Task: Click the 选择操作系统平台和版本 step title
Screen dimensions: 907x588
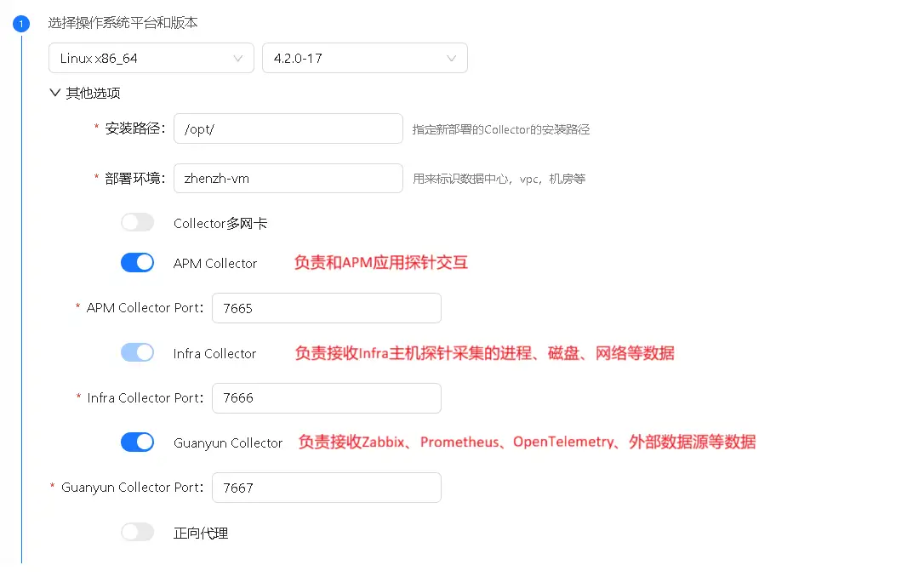Action: point(123,23)
